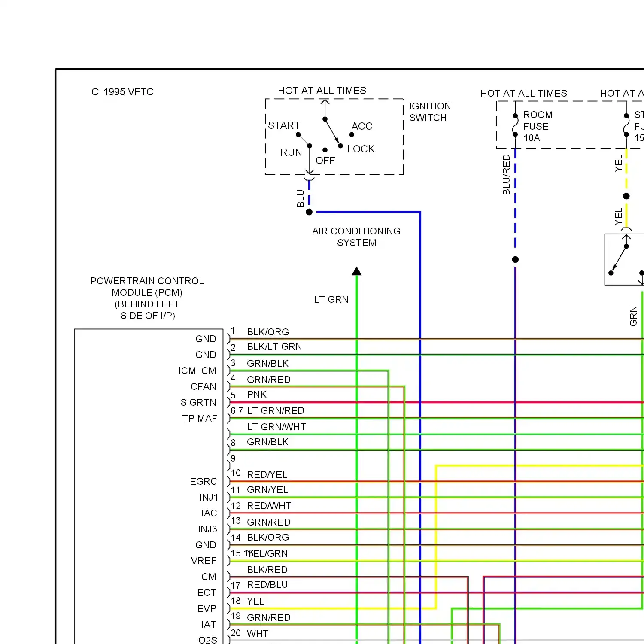Screen dimensions: 644x644
Task: Click pin 14 'BLK/ORG' wire label
Action: click(268, 538)
